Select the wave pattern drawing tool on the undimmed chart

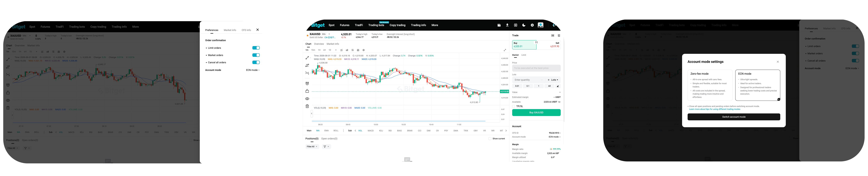click(307, 73)
